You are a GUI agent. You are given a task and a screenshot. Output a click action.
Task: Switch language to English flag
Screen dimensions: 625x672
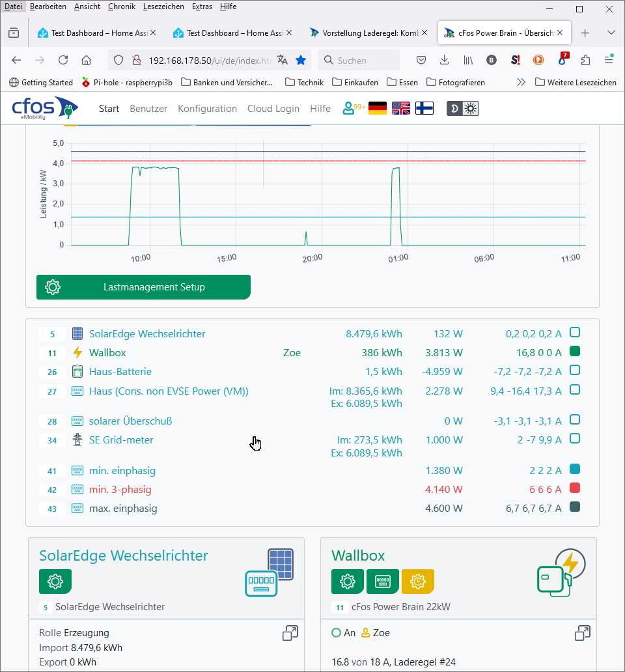point(401,109)
